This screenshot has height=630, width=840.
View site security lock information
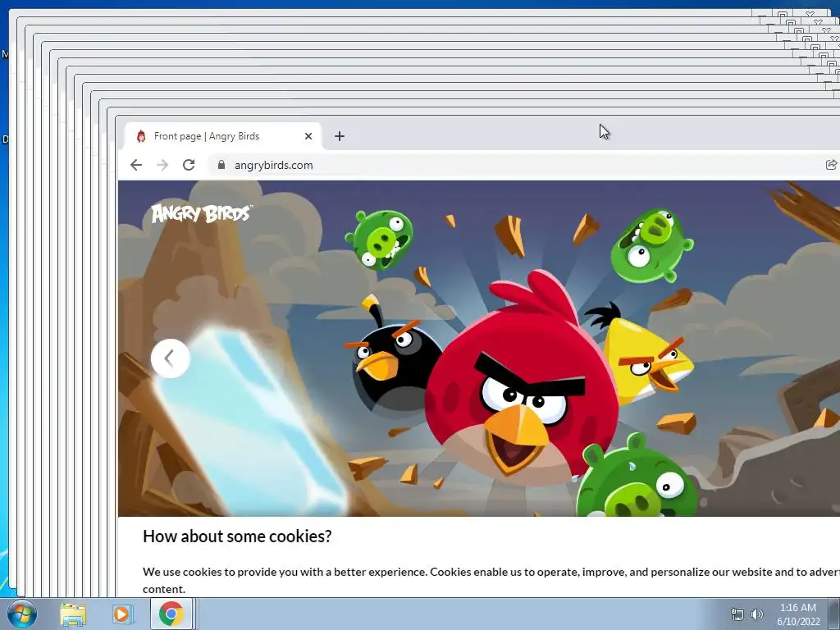click(221, 165)
